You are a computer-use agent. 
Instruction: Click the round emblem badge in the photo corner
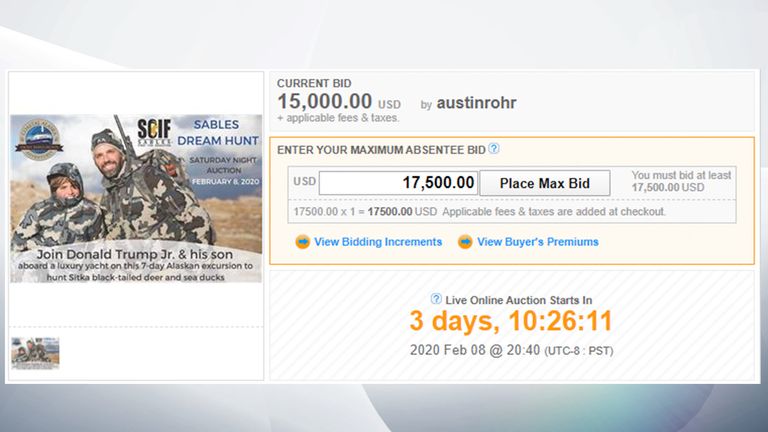click(39, 138)
